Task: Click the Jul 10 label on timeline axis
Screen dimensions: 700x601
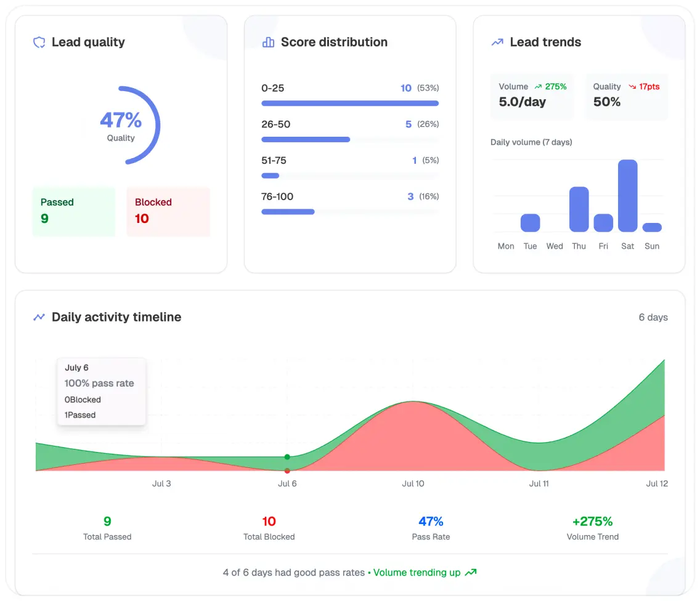Action: (413, 483)
